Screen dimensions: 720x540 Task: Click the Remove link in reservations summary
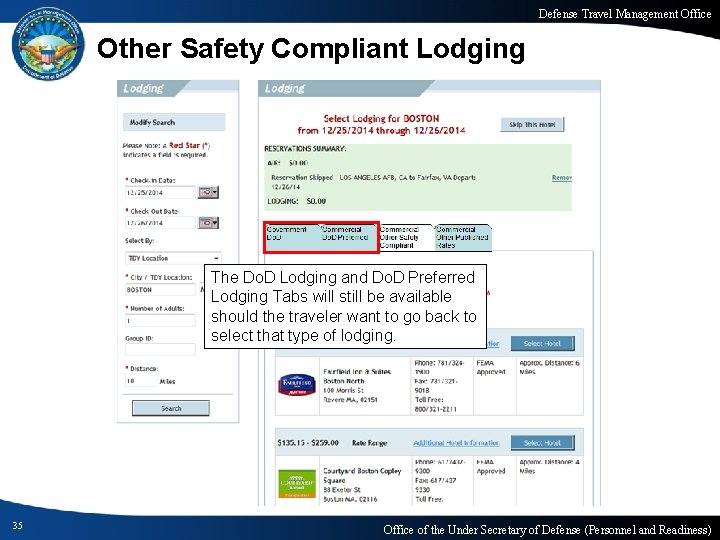coord(562,178)
